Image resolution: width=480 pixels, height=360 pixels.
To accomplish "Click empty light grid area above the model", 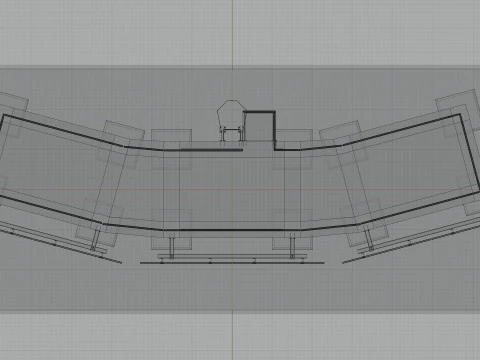I will (117, 33).
